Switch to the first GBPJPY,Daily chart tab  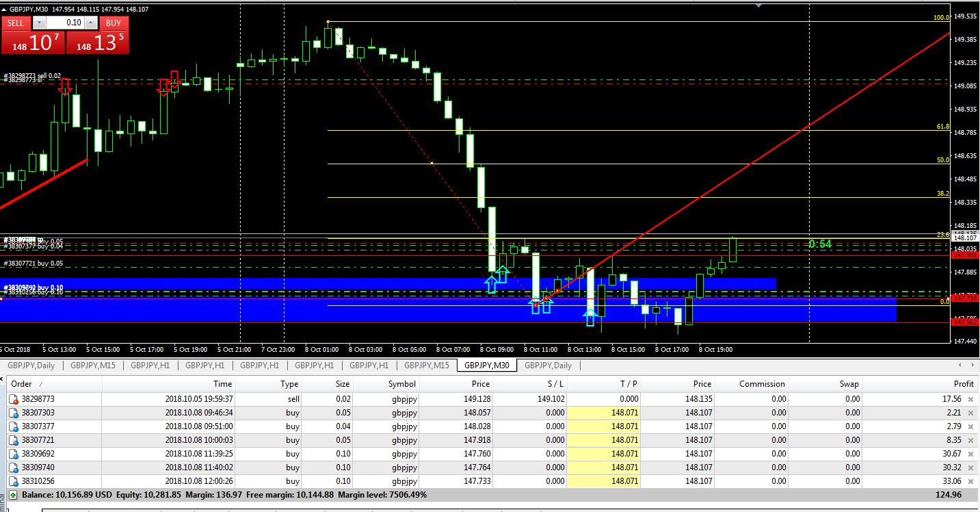coord(31,366)
